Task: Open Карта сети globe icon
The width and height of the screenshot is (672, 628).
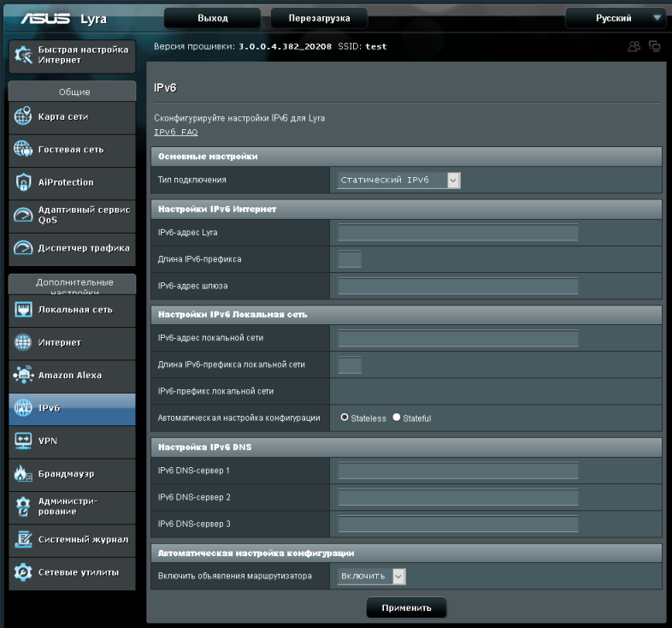Action: [23, 116]
